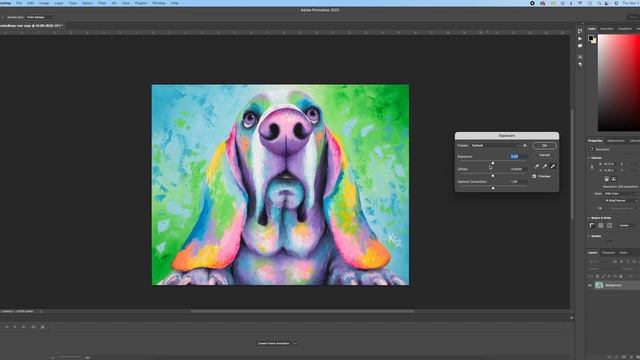Toggle visibility of the Background layer
Screen dimensions: 640x360
point(590,286)
